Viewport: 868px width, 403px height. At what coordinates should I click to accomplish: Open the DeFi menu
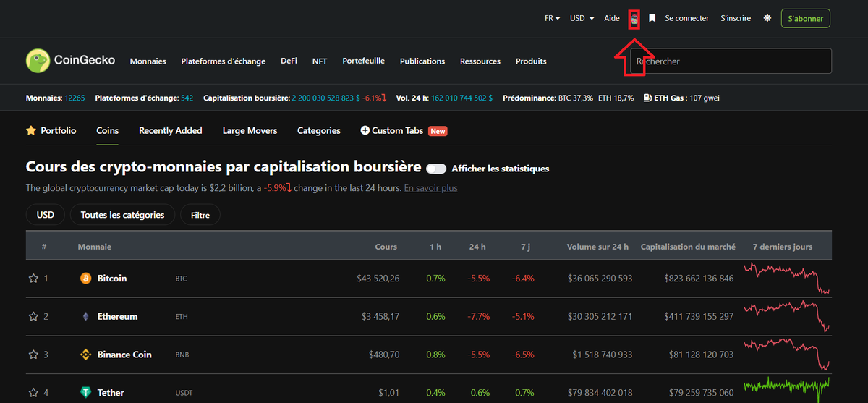pyautogui.click(x=289, y=61)
